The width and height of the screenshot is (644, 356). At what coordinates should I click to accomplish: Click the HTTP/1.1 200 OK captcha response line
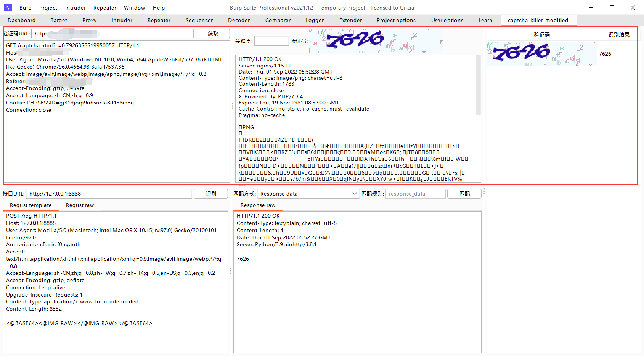click(x=260, y=59)
